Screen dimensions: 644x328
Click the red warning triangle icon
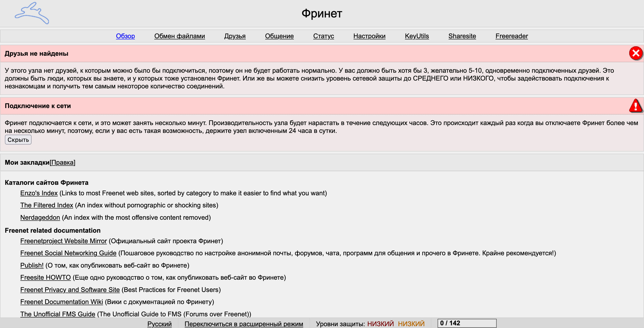tap(636, 106)
